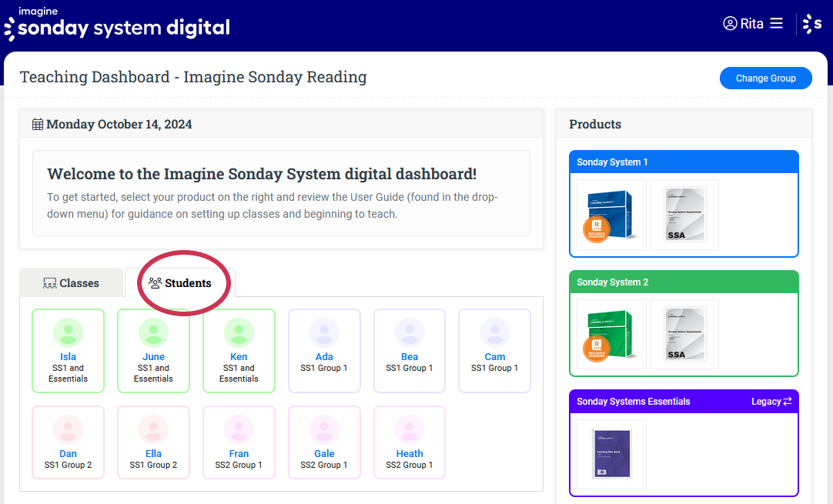
Task: Click the Bea student name link
Action: (x=410, y=356)
